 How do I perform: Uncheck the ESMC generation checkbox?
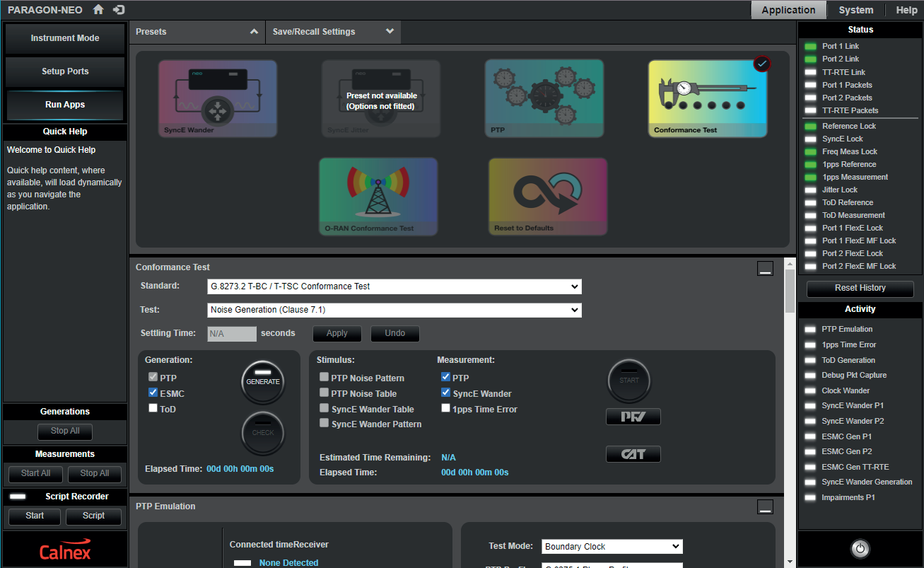point(153,393)
